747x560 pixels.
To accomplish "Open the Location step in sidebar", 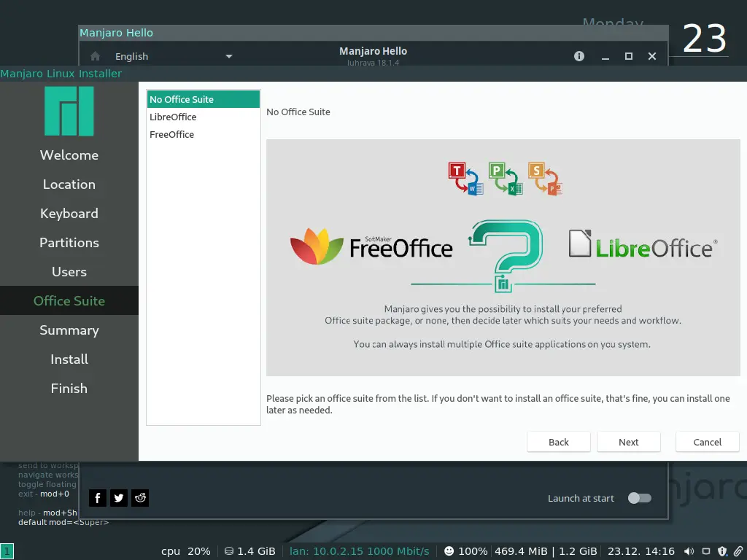I will (69, 184).
